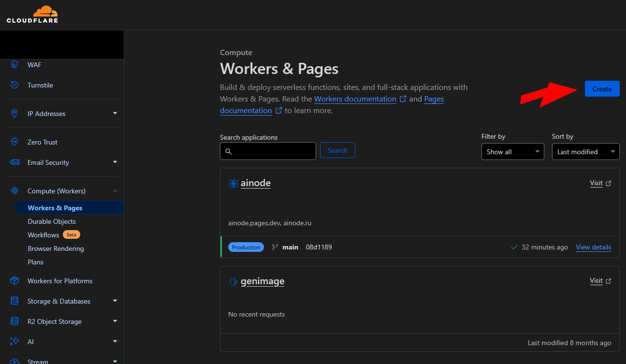
Task: Click the genimage Worker icon
Action: [x=233, y=281]
